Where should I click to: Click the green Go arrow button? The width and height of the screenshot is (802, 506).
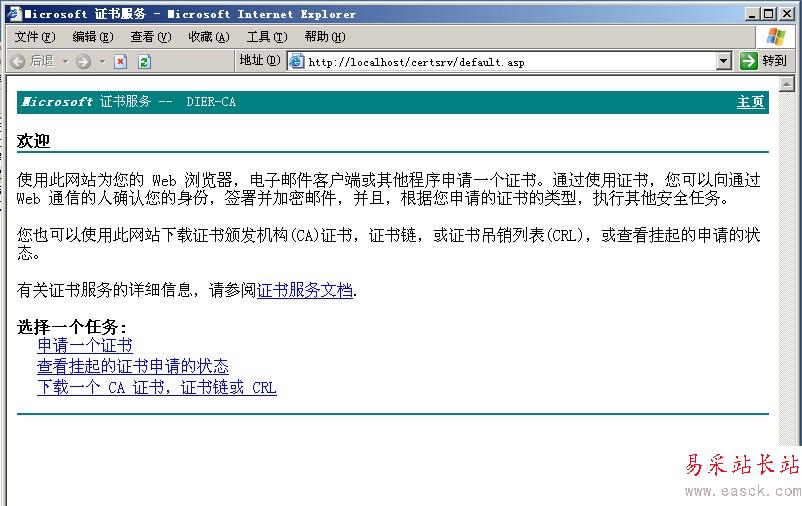[x=748, y=61]
